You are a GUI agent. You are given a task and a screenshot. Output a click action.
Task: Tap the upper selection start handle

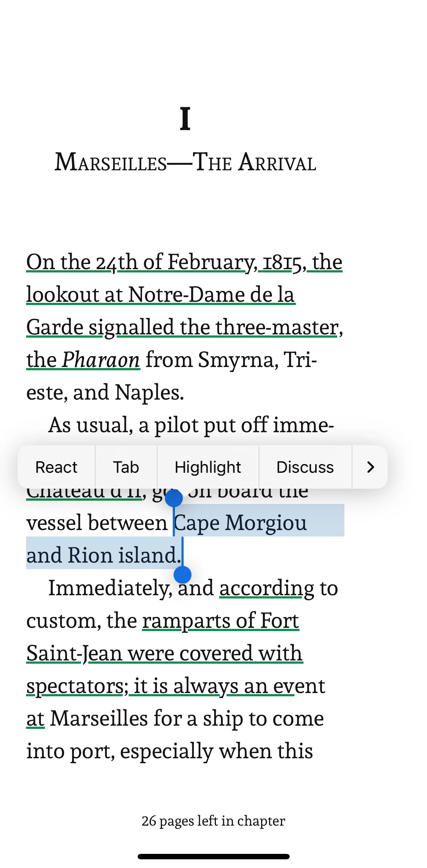174,498
